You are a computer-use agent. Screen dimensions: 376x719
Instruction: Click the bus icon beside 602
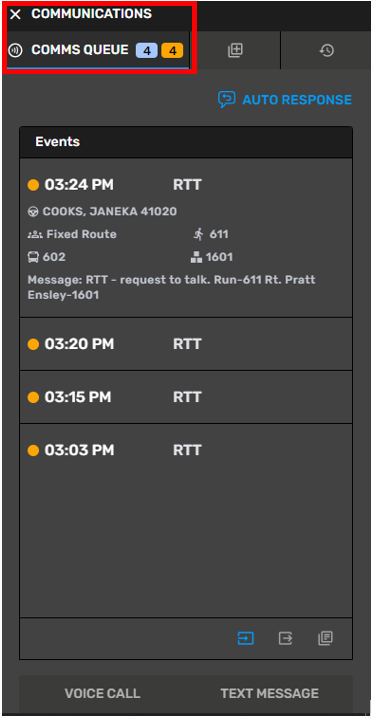[x=33, y=257]
